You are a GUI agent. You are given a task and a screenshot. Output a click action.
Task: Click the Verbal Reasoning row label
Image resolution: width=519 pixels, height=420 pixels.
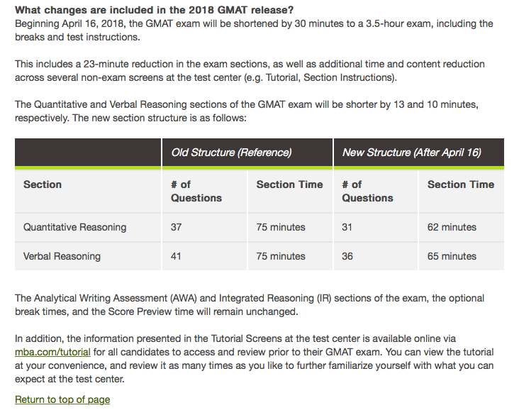click(62, 256)
